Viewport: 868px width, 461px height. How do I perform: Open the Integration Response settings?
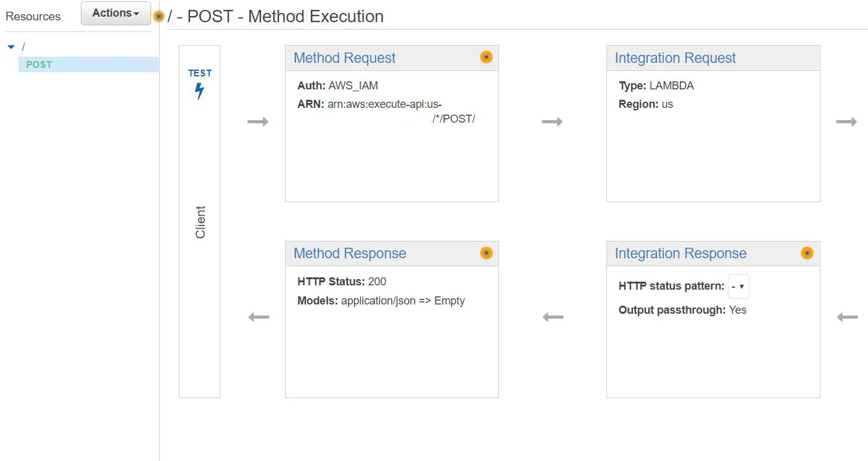(x=680, y=253)
